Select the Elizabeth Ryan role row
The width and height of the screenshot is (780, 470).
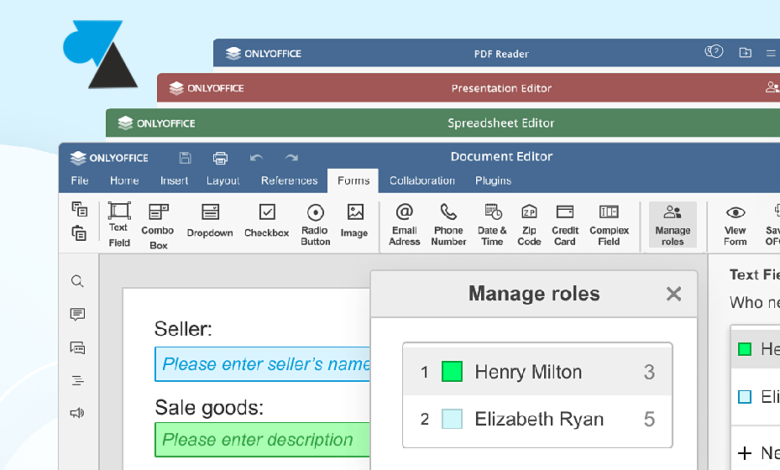pyautogui.click(x=537, y=419)
